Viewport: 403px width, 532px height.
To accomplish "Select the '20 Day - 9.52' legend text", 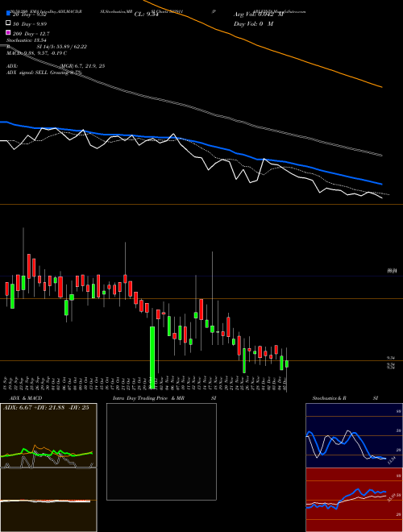I will point(30,15).
